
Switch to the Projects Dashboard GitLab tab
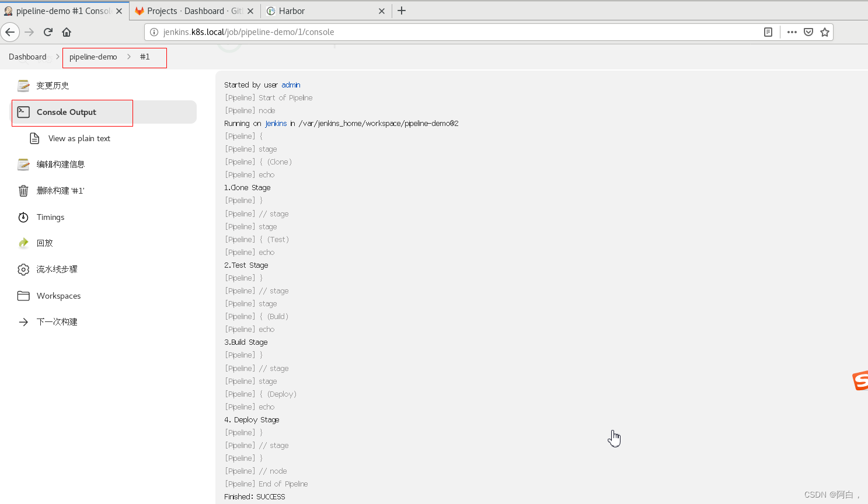point(194,11)
